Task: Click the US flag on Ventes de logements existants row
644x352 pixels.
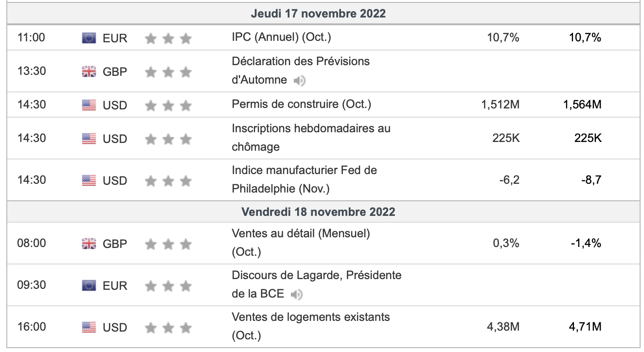Action: click(89, 327)
